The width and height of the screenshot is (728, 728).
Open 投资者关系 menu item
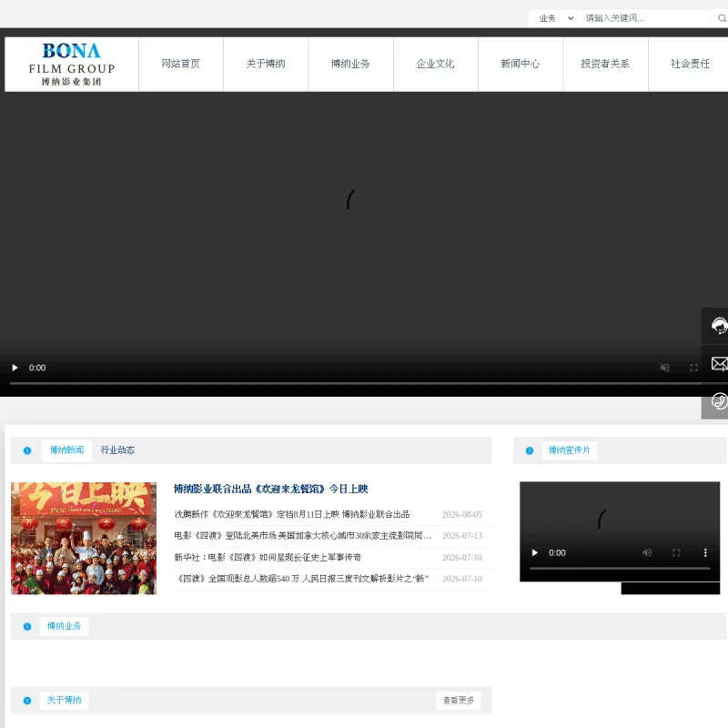[x=605, y=64]
